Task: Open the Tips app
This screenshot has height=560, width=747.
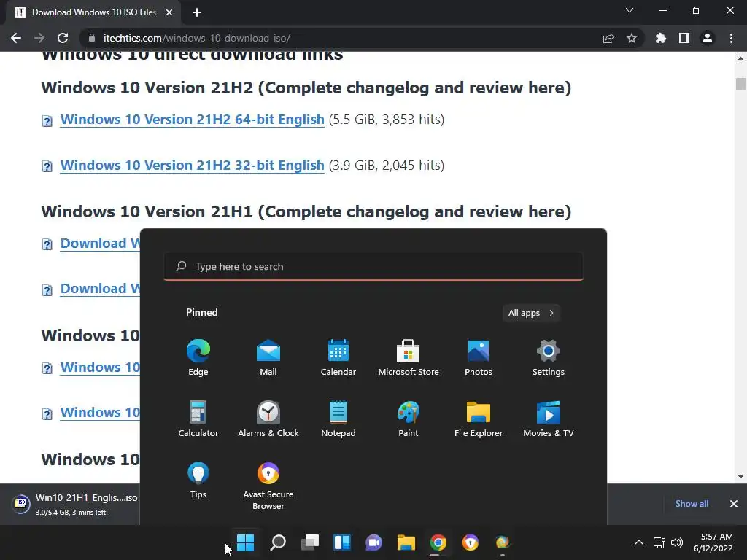Action: click(x=198, y=480)
